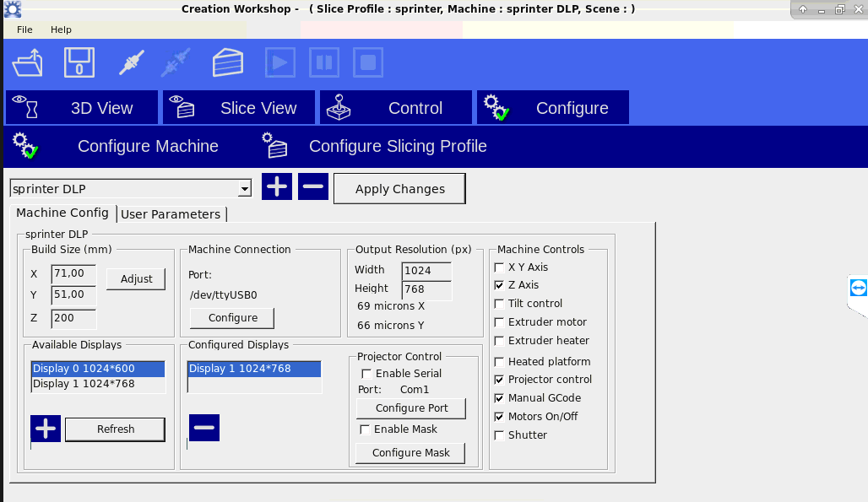Expand the sprinter DLP machine dropdown
Screen dimensions: 868x502
(x=244, y=189)
